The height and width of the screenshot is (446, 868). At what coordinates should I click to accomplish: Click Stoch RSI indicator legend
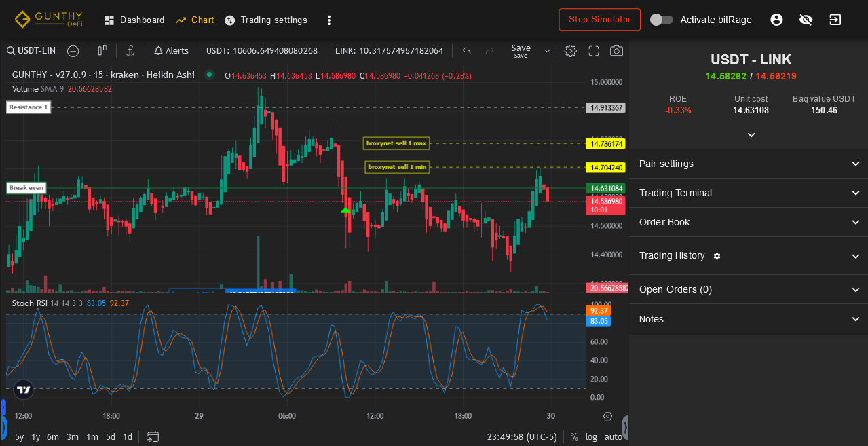click(x=71, y=303)
